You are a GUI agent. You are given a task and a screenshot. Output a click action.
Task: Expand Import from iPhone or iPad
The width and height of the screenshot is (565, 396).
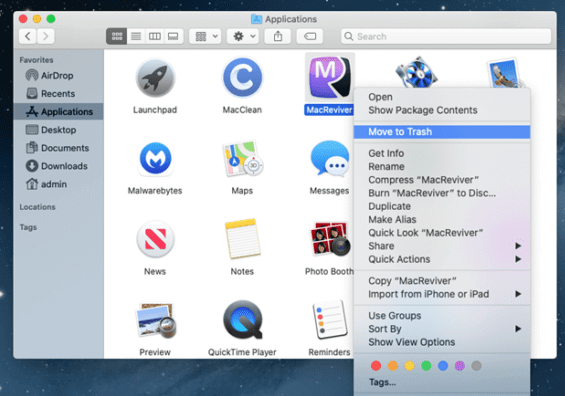coord(442,294)
